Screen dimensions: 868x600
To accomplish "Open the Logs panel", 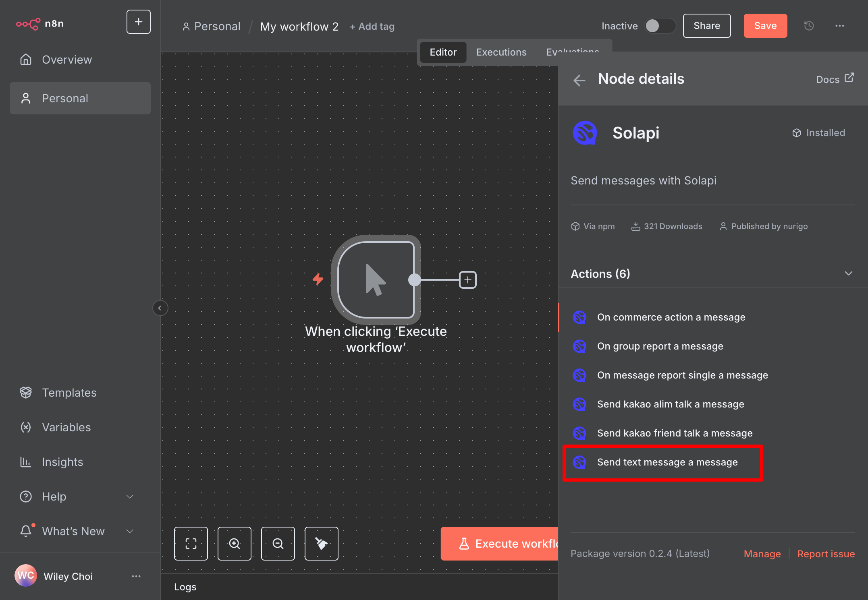I will (185, 587).
